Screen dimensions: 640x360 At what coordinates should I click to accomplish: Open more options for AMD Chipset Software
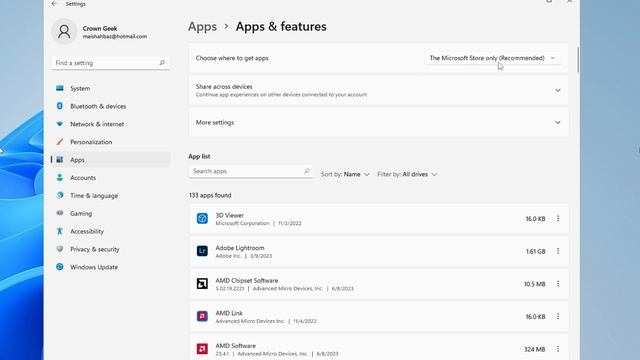[x=558, y=284]
